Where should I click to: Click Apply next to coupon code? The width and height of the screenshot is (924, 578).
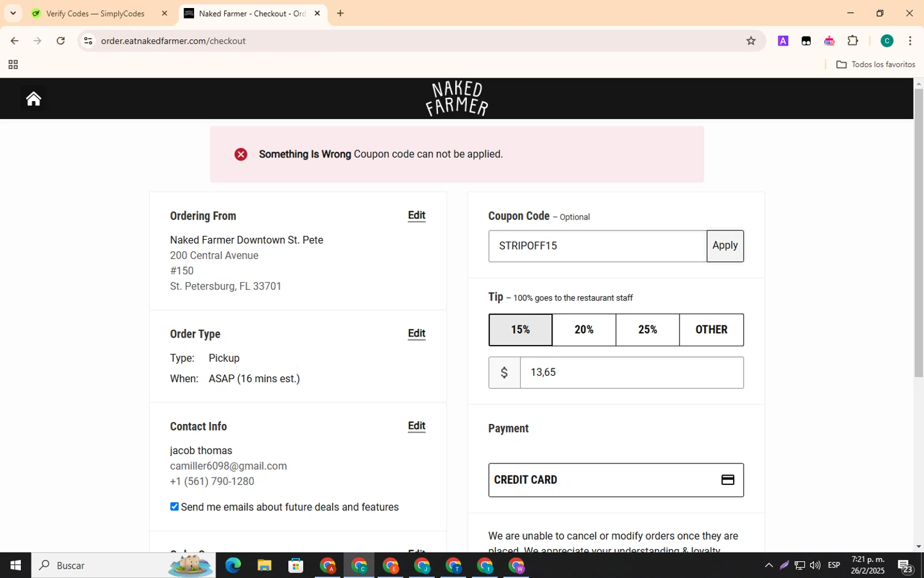725,246
